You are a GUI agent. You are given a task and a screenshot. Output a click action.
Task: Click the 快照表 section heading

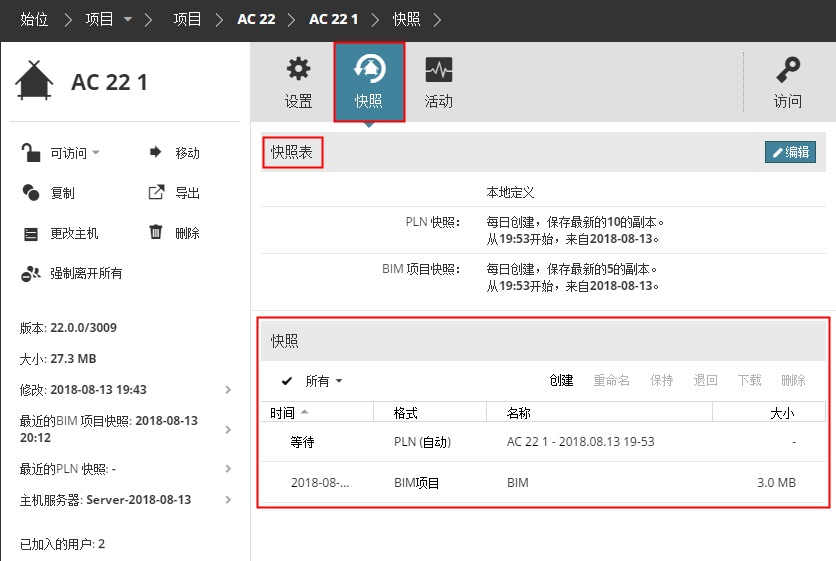pos(292,153)
